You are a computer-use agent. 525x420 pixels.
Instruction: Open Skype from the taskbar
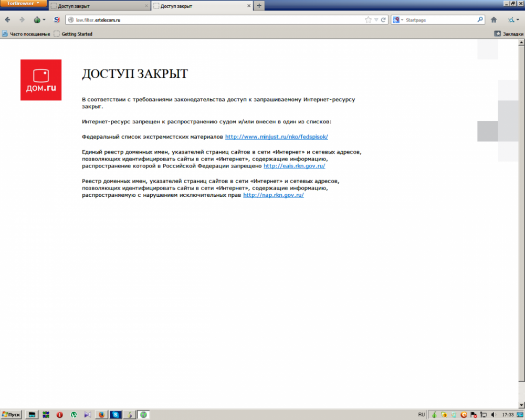115,415
